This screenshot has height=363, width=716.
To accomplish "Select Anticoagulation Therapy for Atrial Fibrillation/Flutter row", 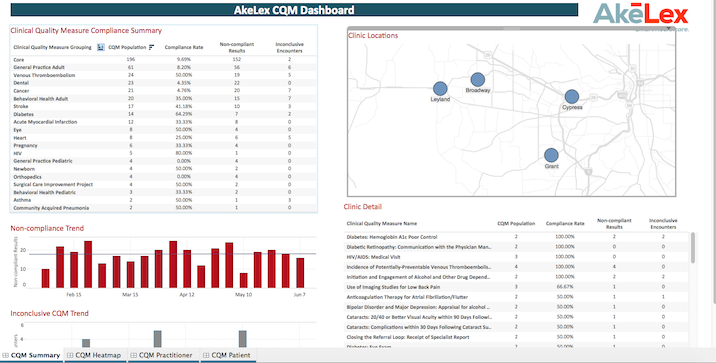I will point(517,297).
